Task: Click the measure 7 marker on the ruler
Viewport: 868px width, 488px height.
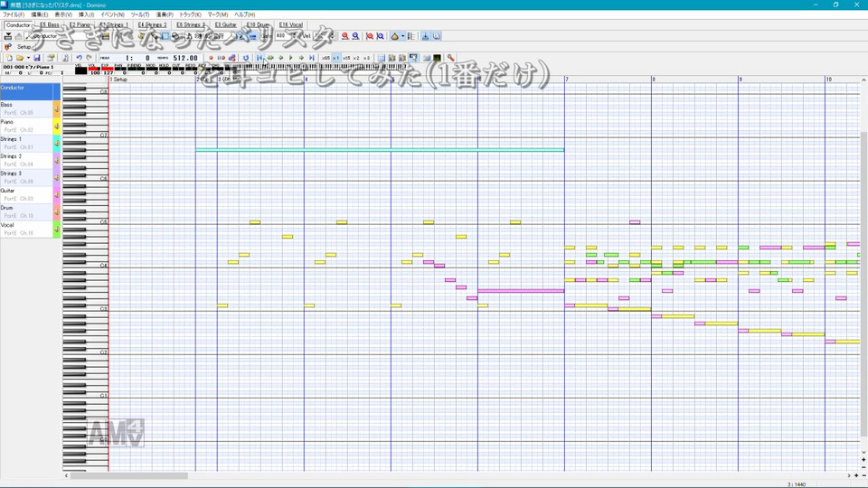Action: point(567,80)
